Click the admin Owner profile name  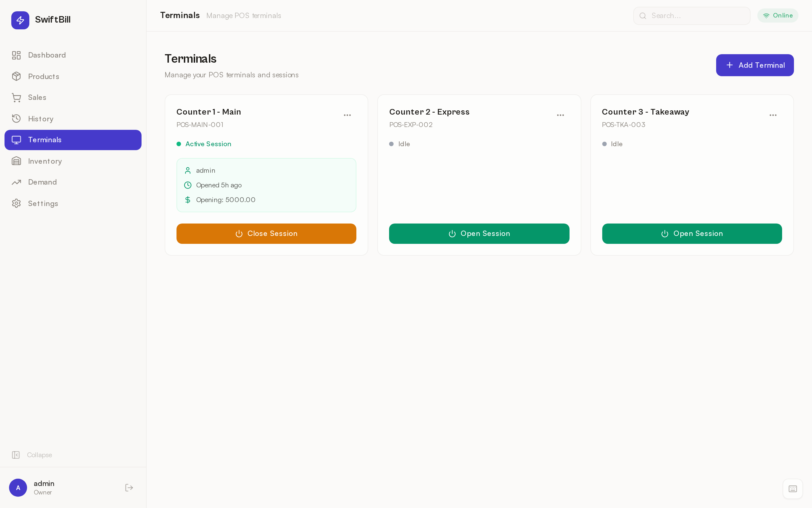44,483
